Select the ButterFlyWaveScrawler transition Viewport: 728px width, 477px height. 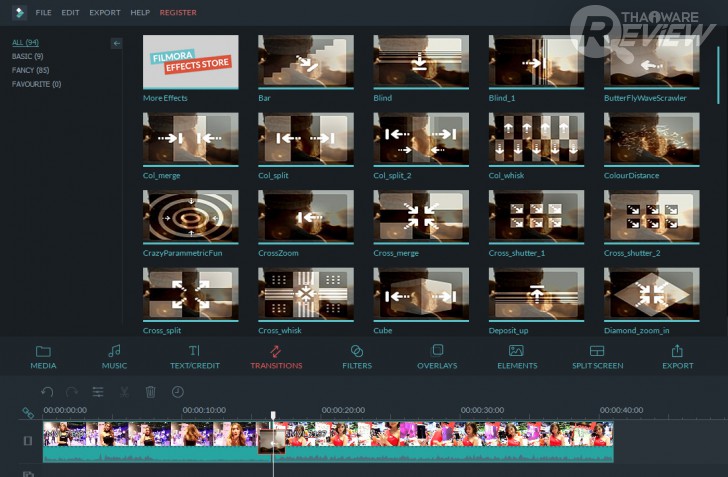651,62
